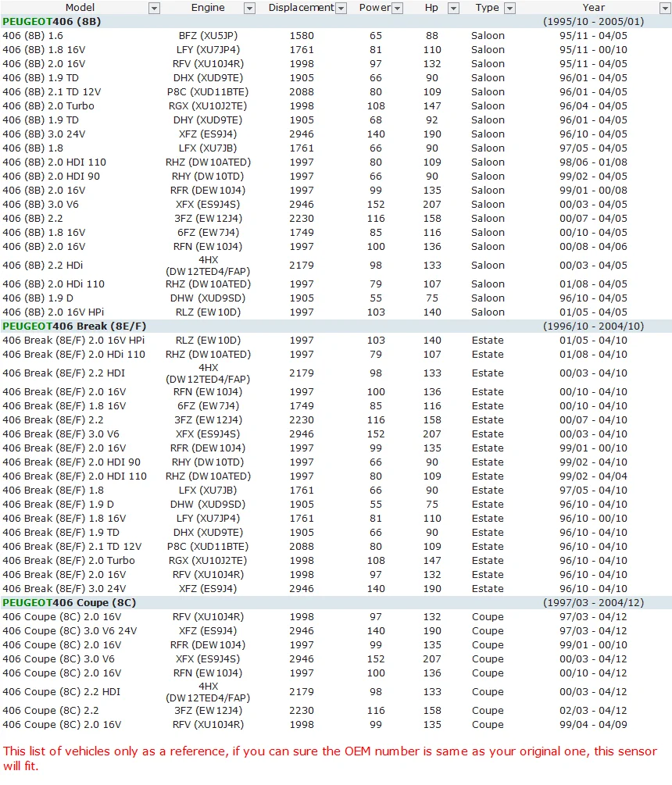Screen dimensions: 672x785
Task: Select 406 (8B) 1.9 D model cell
Action: (38, 298)
